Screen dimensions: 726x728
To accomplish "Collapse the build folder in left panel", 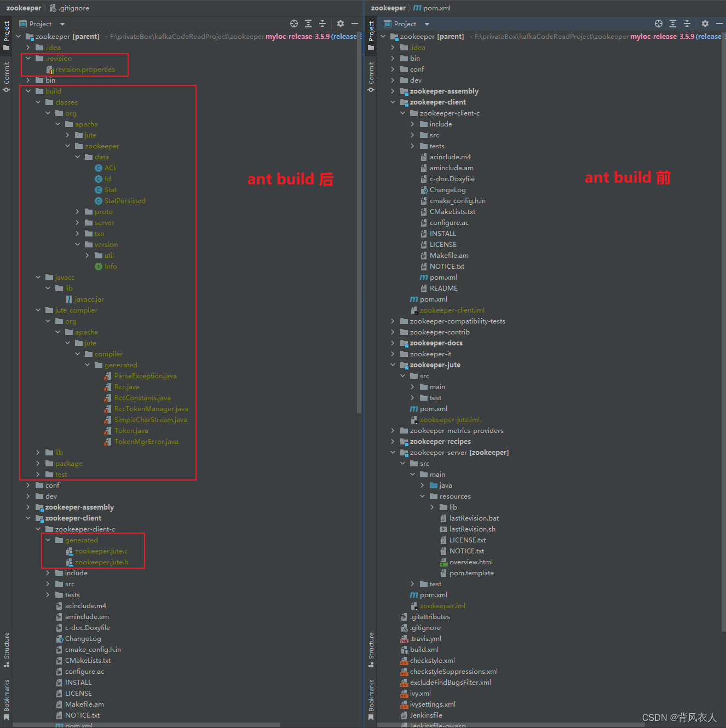I will 28,91.
